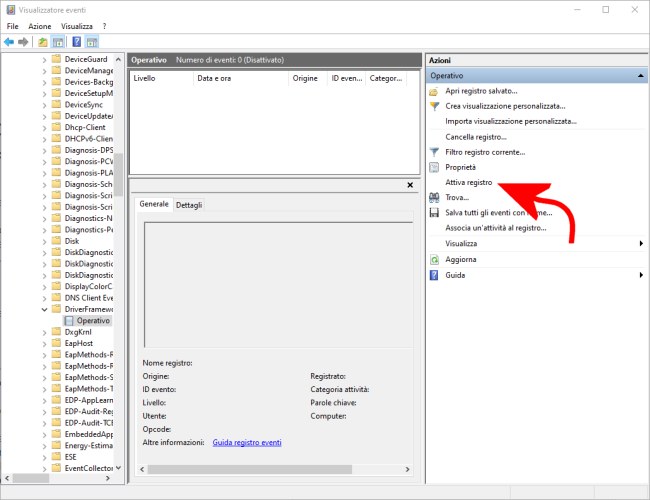
Task: Select the Diagnostics-Networking tree item
Action: (88, 218)
